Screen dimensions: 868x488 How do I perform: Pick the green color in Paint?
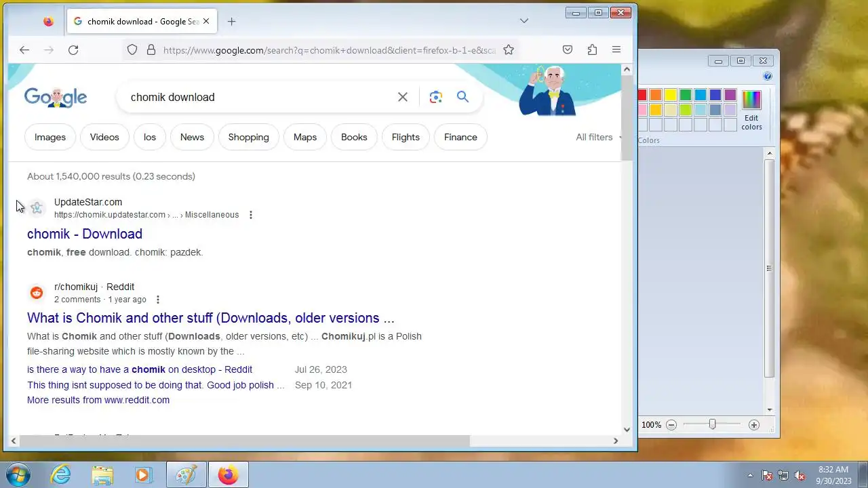686,95
